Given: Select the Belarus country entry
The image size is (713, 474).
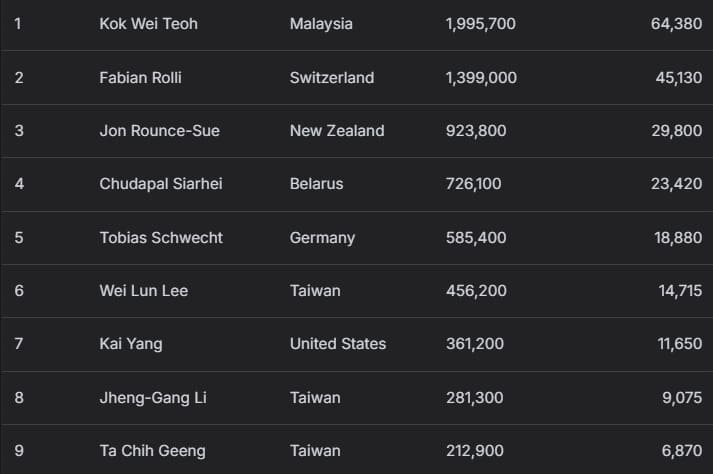Looking at the screenshot, I should point(316,184).
